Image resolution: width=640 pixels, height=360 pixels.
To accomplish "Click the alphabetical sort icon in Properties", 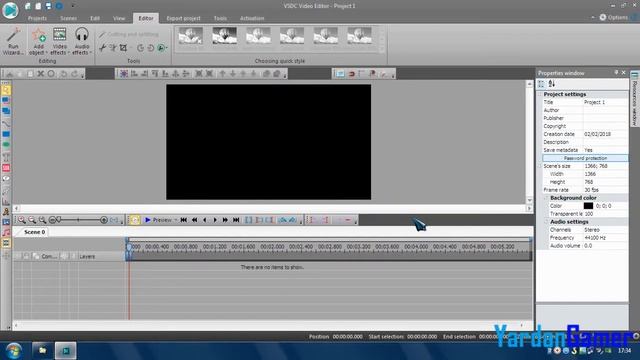I will click(x=551, y=84).
